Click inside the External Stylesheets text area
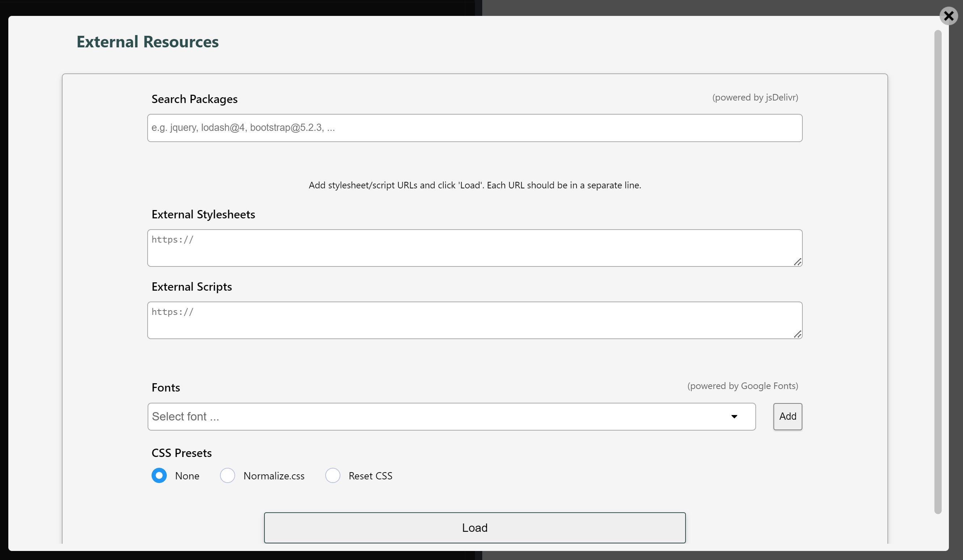This screenshot has height=560, width=963. coord(475,248)
